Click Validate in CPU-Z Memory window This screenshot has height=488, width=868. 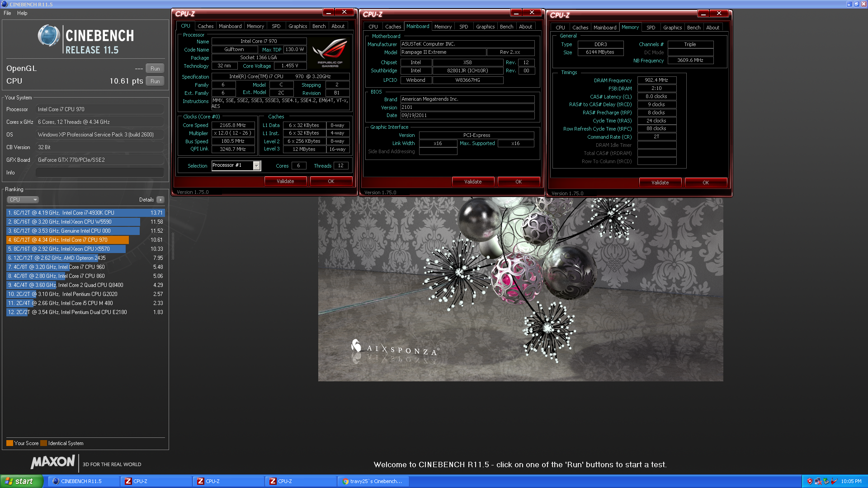[x=660, y=183]
